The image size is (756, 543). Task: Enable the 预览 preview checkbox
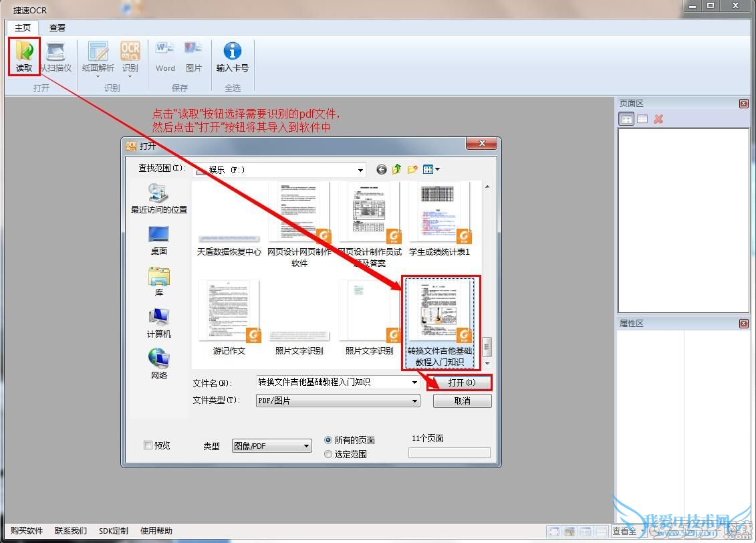click(148, 445)
